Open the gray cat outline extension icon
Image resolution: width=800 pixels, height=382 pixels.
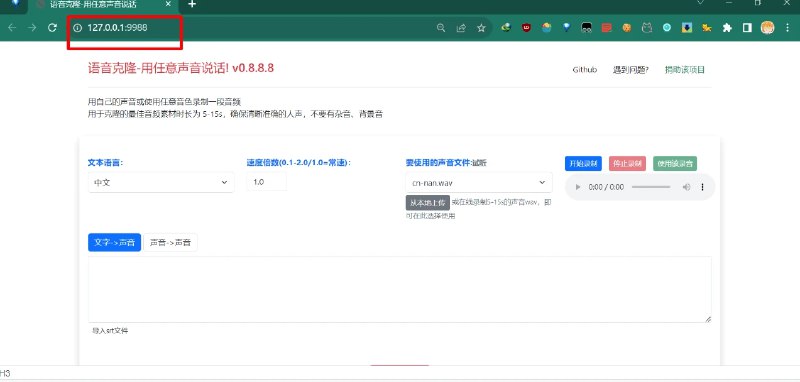647,28
